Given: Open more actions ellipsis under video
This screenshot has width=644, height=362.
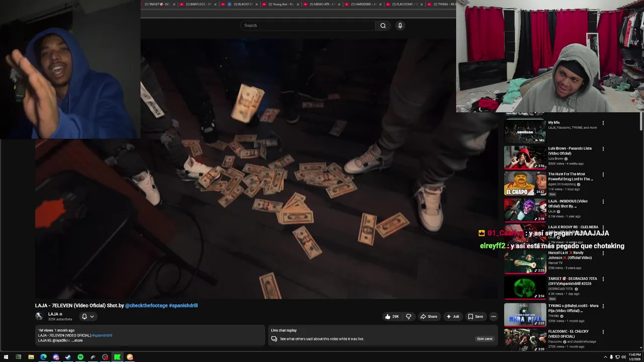Looking at the screenshot, I should (x=494, y=316).
